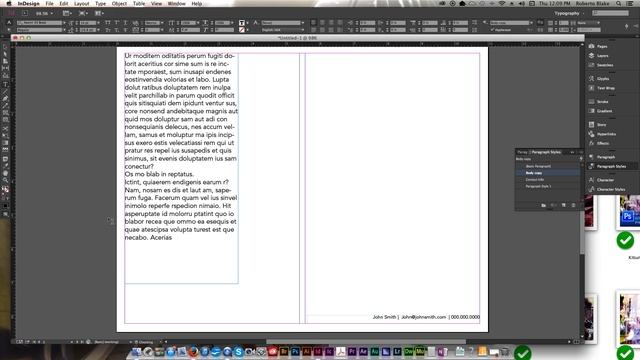
Task: Click the All Caps TT button
Action: pyautogui.click(x=108, y=23)
